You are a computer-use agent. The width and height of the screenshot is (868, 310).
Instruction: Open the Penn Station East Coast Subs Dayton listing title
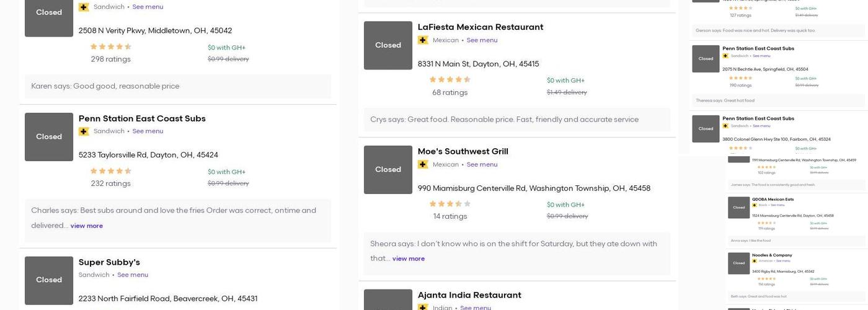[142, 118]
